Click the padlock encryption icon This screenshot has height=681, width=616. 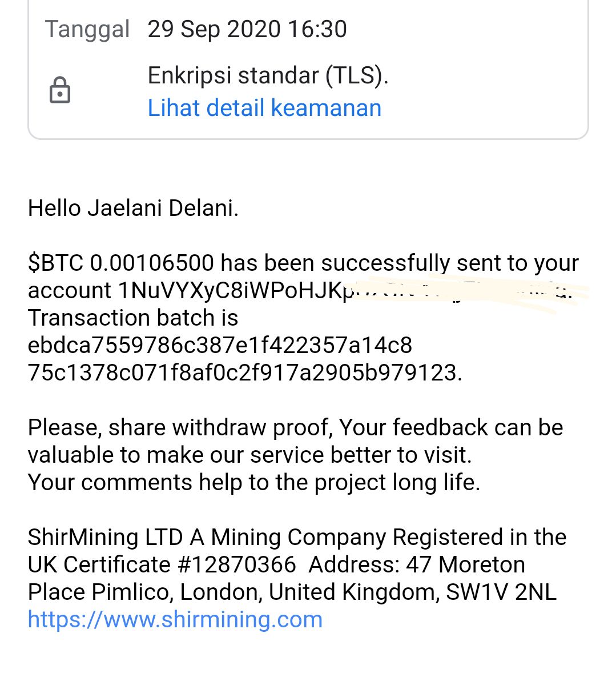[x=60, y=90]
